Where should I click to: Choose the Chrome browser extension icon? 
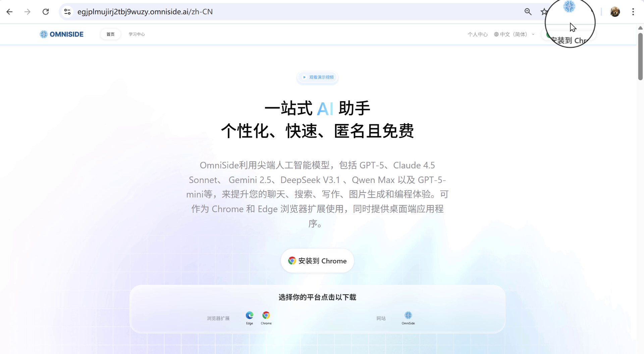click(x=266, y=318)
